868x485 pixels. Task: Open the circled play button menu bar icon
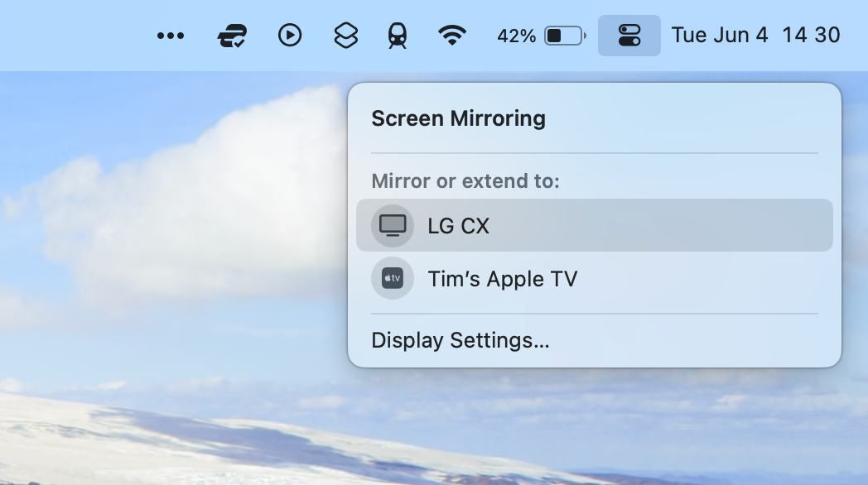click(x=289, y=35)
